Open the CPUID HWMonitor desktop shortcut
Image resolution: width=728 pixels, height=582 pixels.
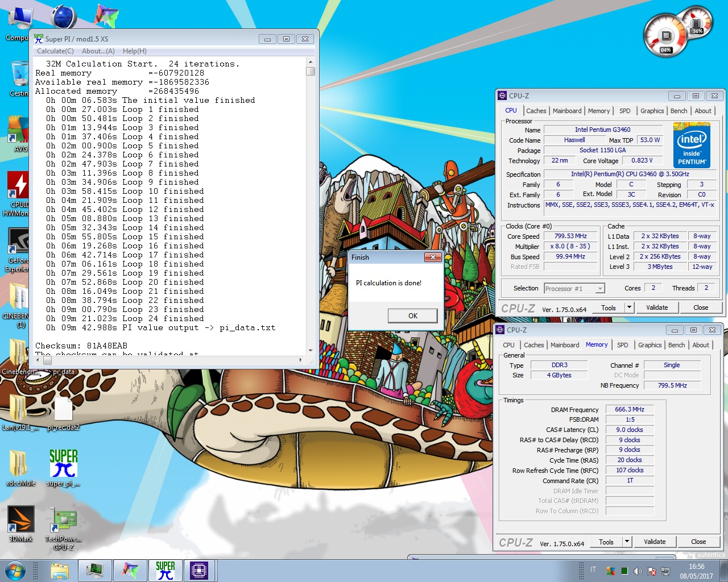18,193
